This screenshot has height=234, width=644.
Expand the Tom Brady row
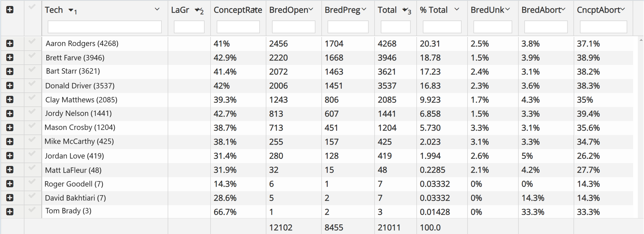point(10,212)
